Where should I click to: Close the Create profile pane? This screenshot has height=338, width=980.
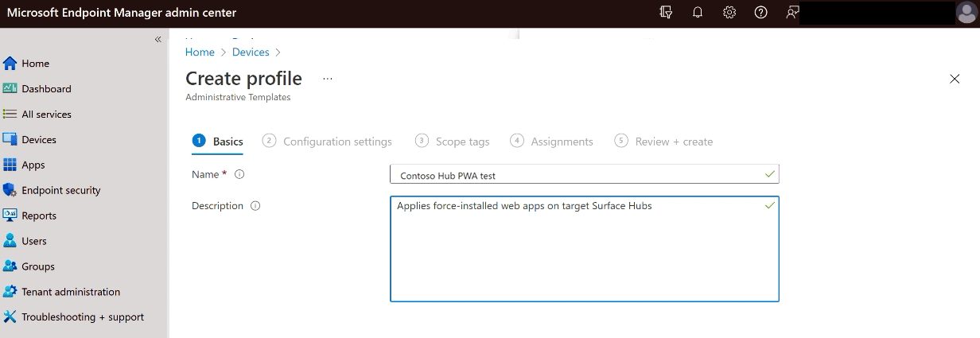pyautogui.click(x=955, y=79)
